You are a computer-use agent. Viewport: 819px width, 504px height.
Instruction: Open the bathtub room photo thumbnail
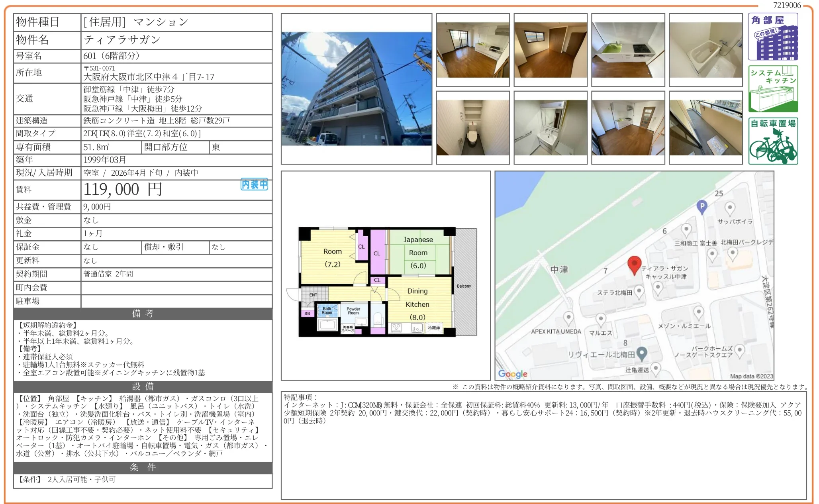(x=705, y=50)
